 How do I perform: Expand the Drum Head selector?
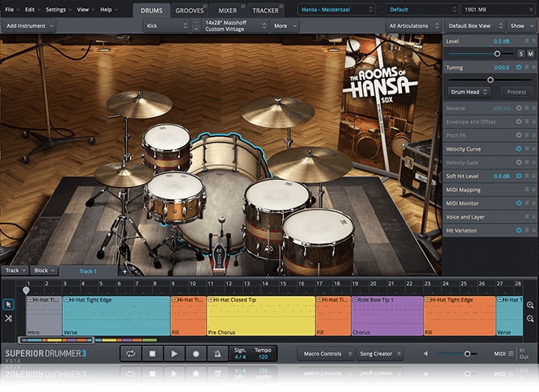470,92
